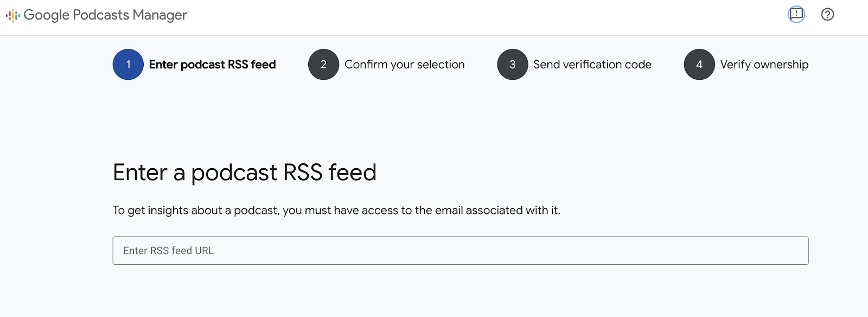Viewport: 868px width, 317px height.
Task: Select the step 3 numbered circle
Action: click(512, 65)
